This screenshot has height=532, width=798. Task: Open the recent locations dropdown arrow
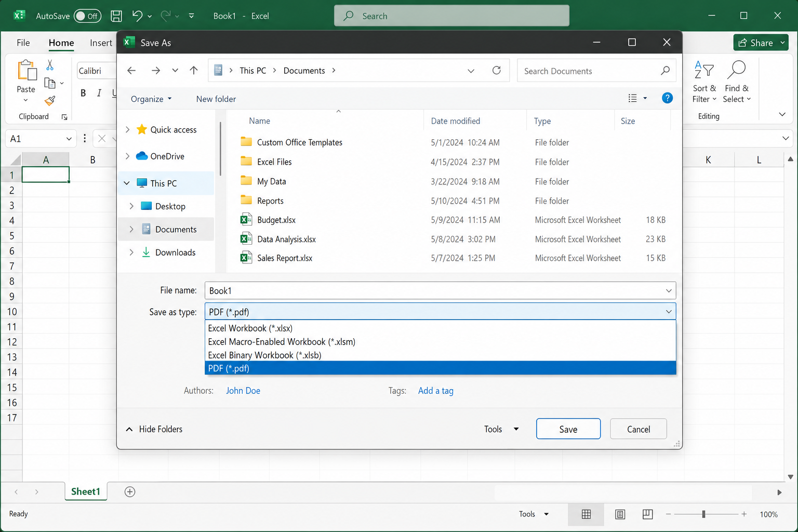(175, 71)
